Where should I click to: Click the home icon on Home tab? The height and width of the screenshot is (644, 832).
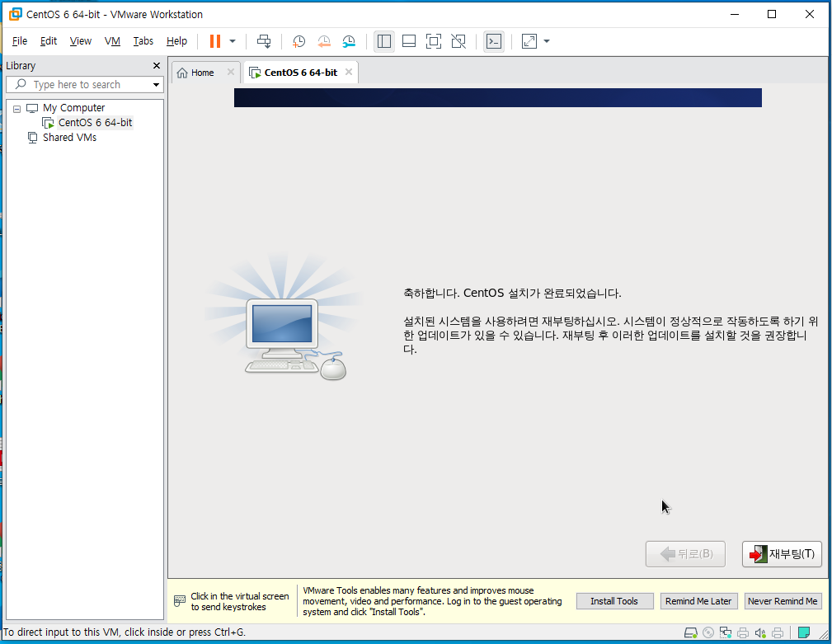(x=182, y=73)
